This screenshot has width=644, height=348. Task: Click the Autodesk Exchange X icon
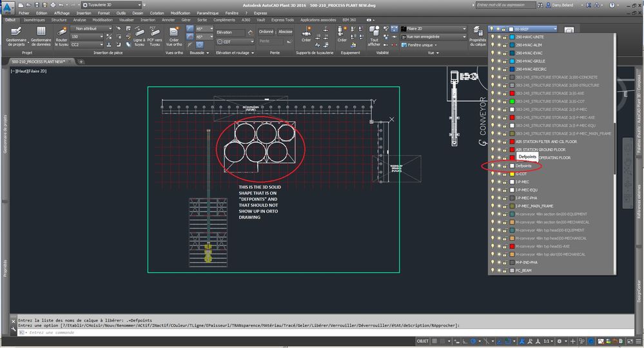[589, 5]
